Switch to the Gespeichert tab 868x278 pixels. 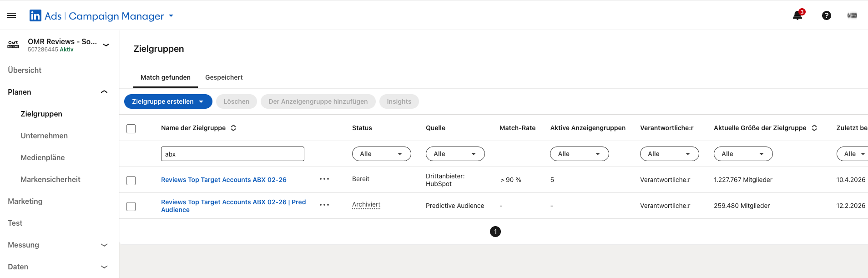(x=224, y=77)
